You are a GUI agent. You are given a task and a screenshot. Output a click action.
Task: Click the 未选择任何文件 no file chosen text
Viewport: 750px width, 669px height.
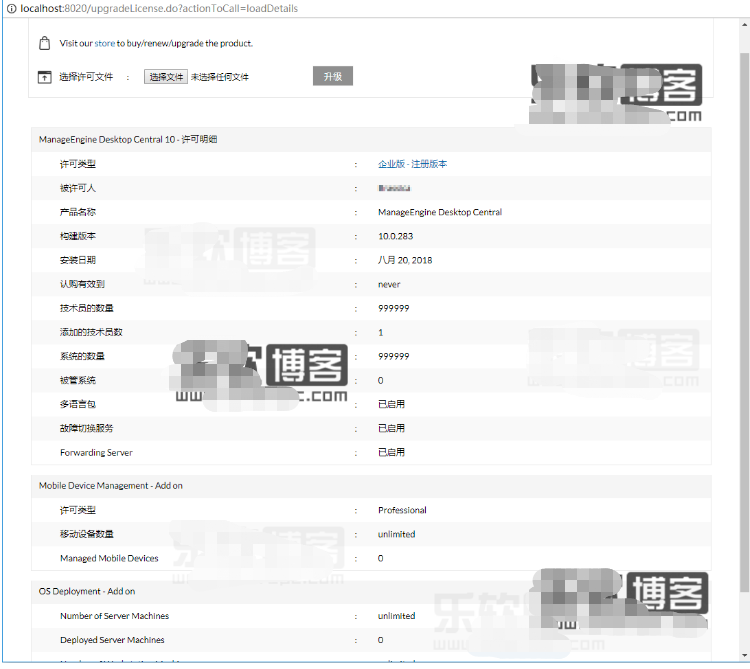(220, 77)
